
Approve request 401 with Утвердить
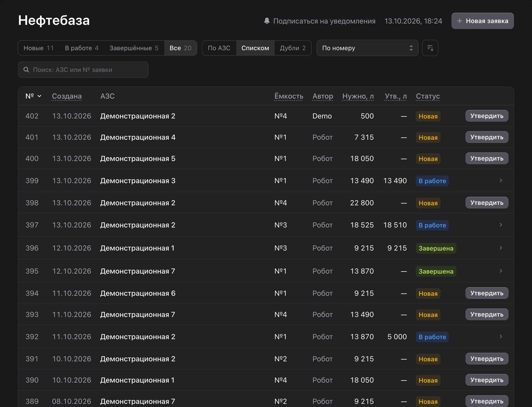click(x=487, y=137)
